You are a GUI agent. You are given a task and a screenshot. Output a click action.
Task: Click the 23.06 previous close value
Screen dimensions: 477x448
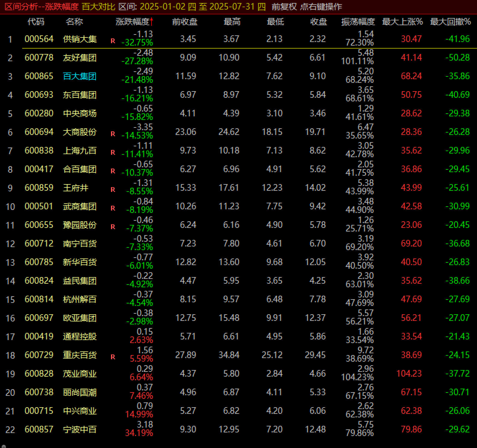186,132
